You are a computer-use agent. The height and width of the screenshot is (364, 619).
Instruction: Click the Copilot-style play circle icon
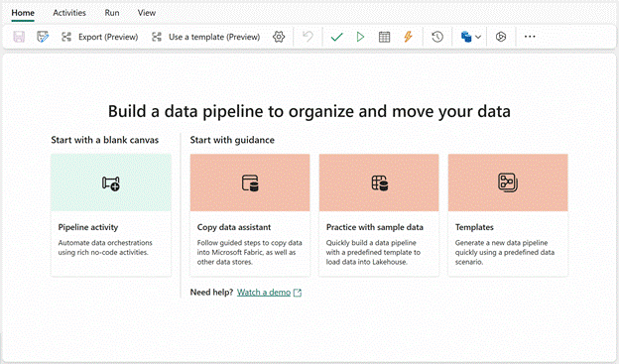click(x=501, y=37)
